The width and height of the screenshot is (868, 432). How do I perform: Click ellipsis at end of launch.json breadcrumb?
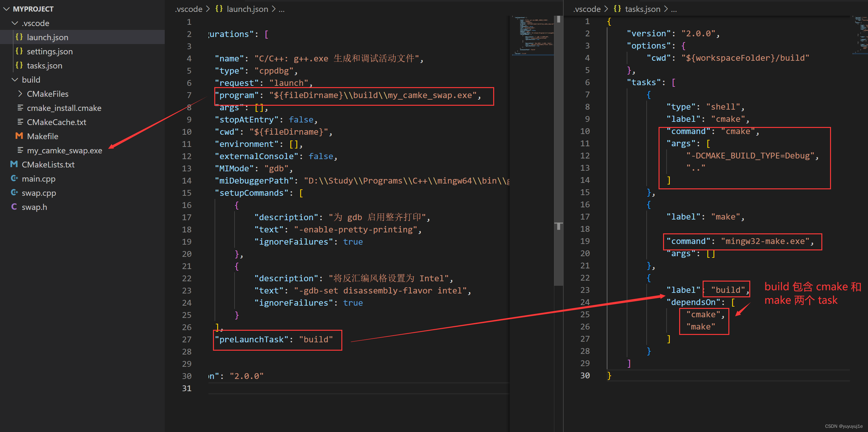(282, 9)
